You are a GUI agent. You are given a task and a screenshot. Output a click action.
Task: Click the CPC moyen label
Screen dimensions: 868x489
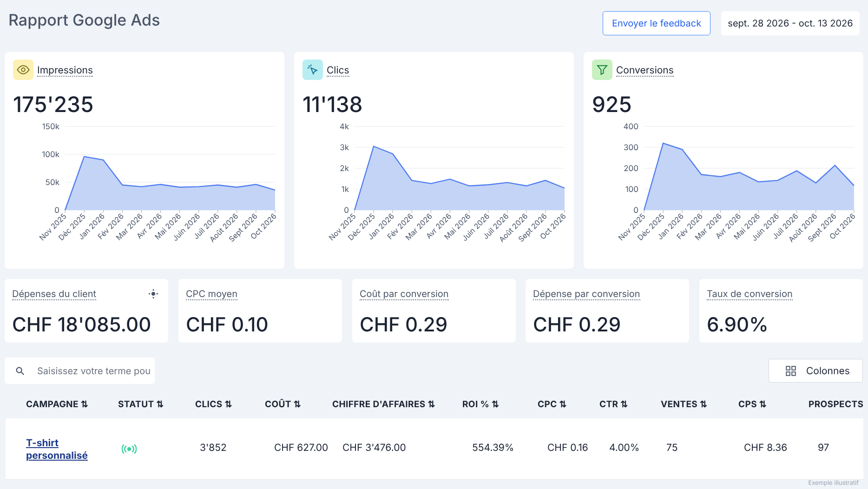(x=211, y=294)
